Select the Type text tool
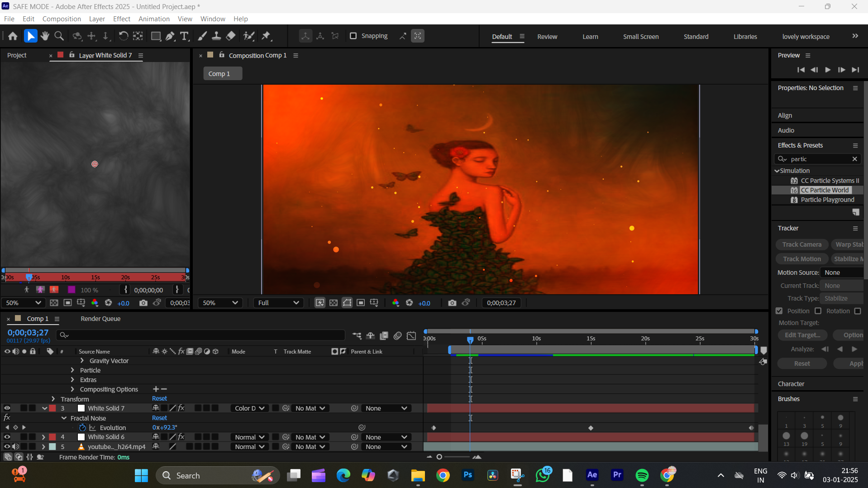The image size is (868, 488). pyautogui.click(x=184, y=36)
